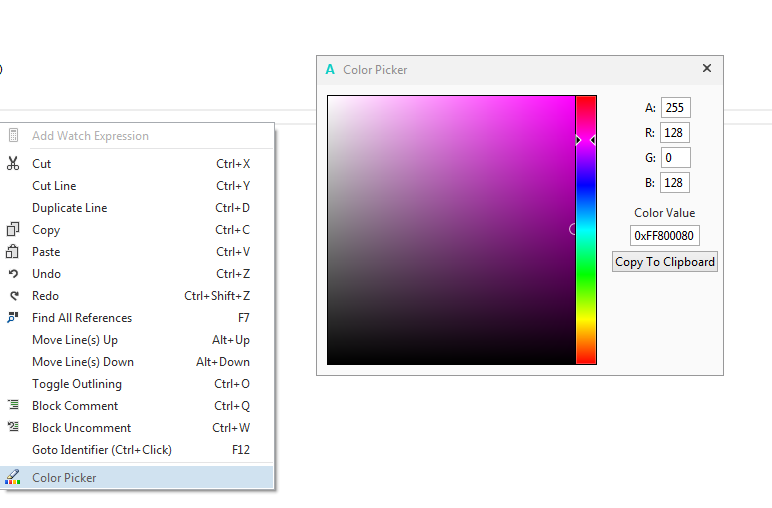Click the A alpha value field
The width and height of the screenshot is (772, 508).
click(x=676, y=108)
